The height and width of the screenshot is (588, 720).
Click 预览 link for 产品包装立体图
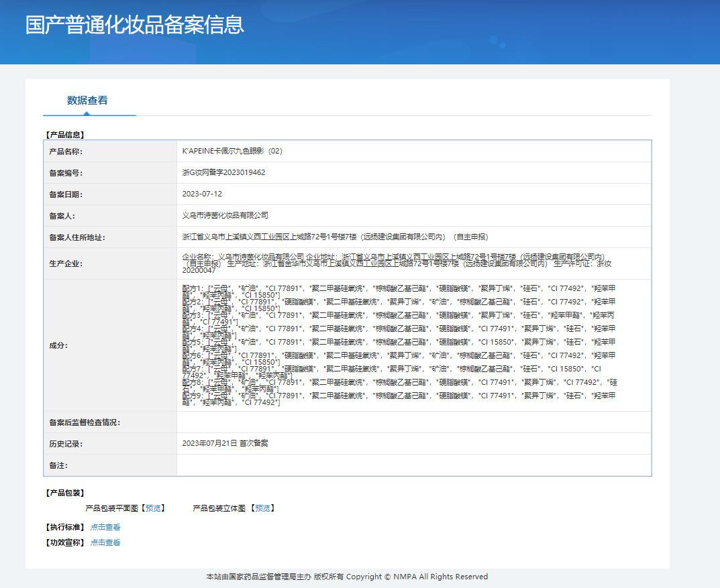[262, 508]
